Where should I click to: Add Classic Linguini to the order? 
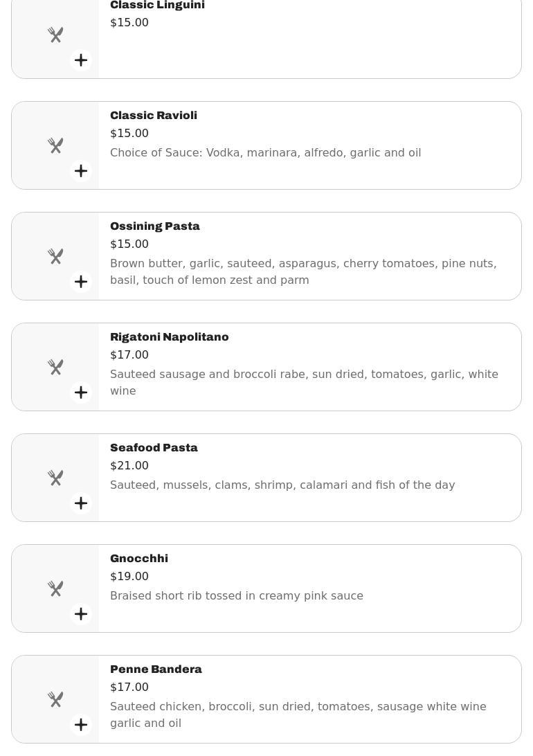pos(81,60)
